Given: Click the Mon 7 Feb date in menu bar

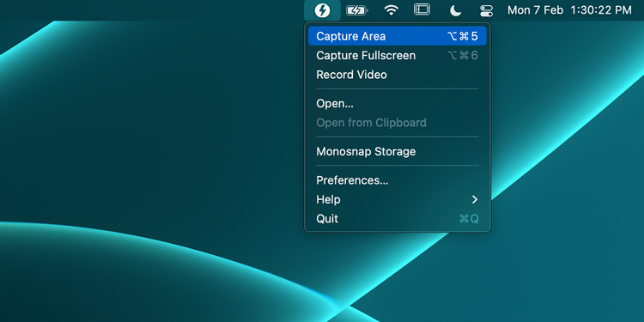Looking at the screenshot, I should (x=535, y=10).
